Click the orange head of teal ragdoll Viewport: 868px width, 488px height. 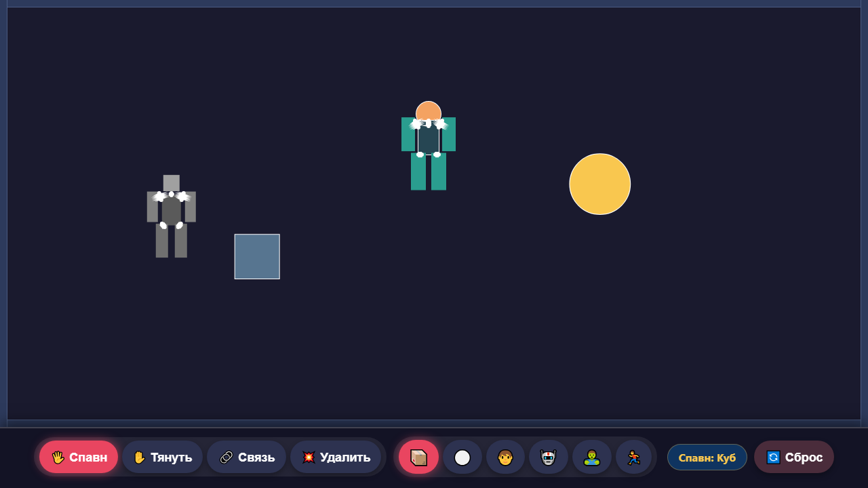click(429, 112)
